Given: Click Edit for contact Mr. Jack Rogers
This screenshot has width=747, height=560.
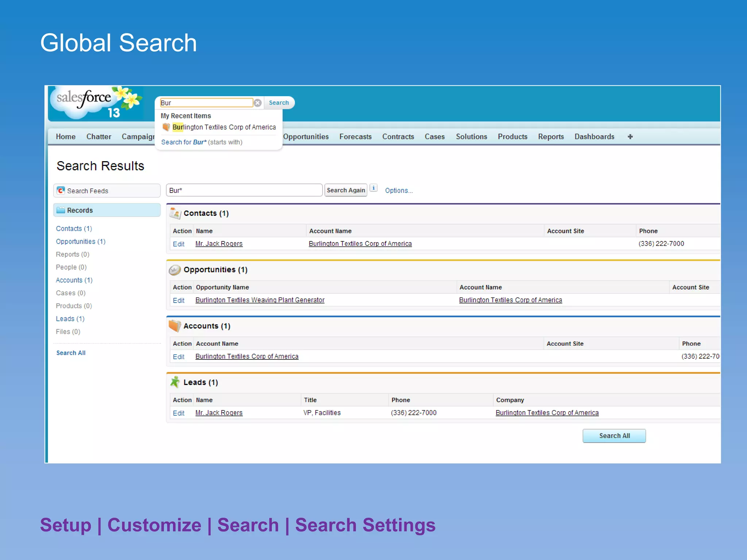Looking at the screenshot, I should pyautogui.click(x=178, y=244).
